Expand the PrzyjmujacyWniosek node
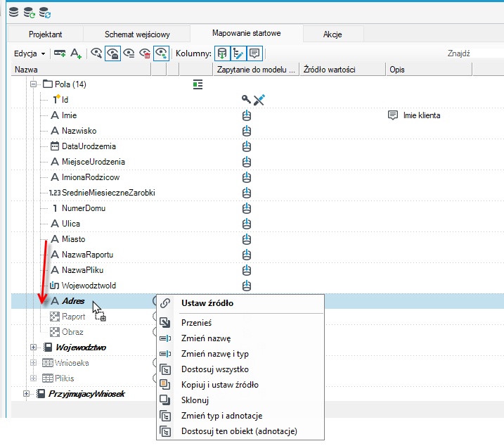The image size is (504, 446). point(26,393)
